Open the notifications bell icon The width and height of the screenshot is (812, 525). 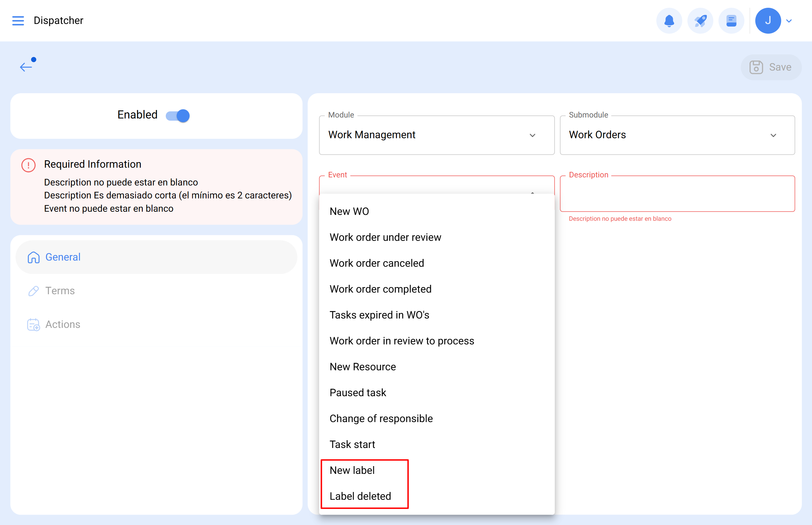point(669,20)
